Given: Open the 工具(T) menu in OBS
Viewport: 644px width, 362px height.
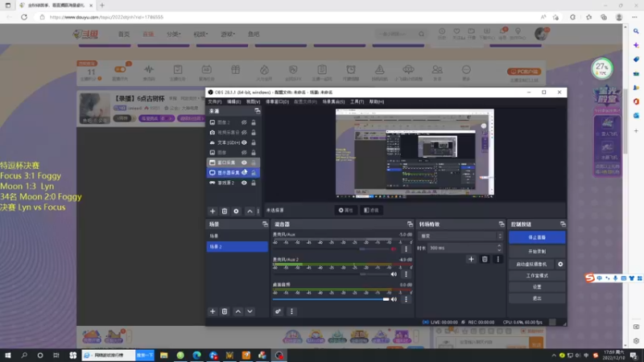Looking at the screenshot, I should pyautogui.click(x=357, y=102).
